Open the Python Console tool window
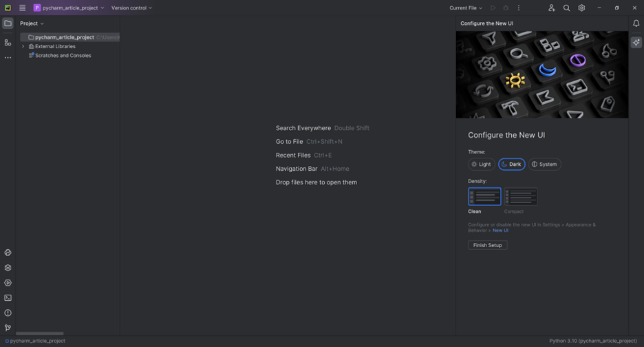644x347 pixels. pyautogui.click(x=8, y=253)
